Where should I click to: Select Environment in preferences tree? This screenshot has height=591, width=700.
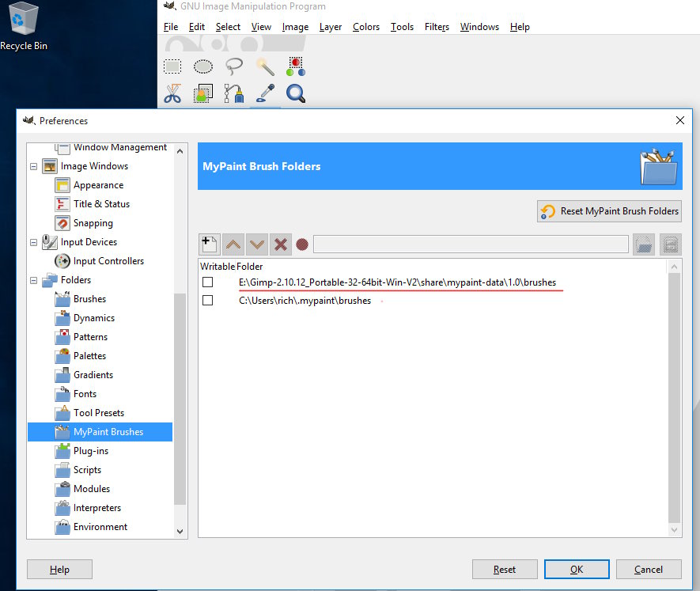(x=100, y=527)
